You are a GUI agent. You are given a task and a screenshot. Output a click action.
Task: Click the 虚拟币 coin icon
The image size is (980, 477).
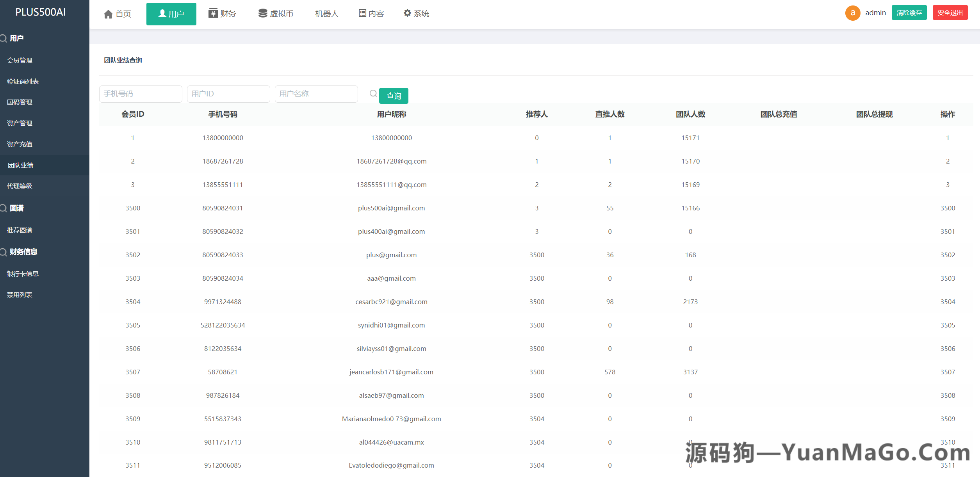click(262, 13)
